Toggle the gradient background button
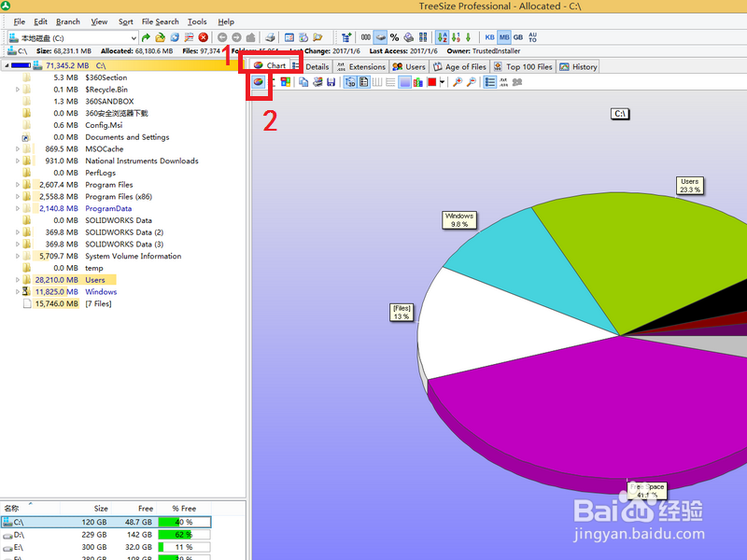The height and width of the screenshot is (560, 747). pos(405,82)
